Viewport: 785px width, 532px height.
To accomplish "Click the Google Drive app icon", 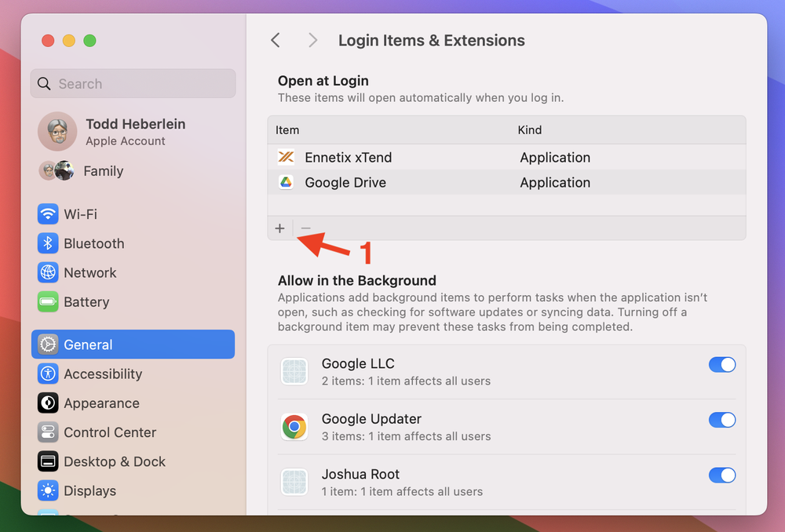I will (286, 182).
